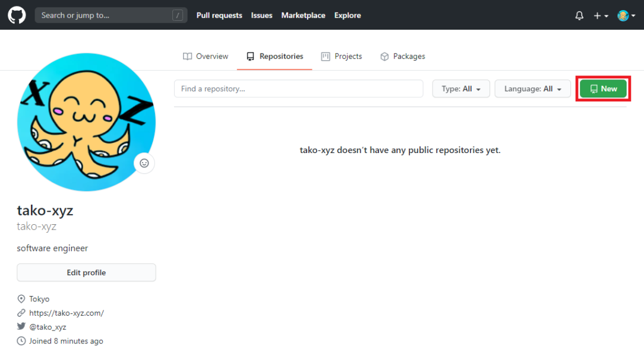Click the GitHub Octocat logo

coord(17,15)
